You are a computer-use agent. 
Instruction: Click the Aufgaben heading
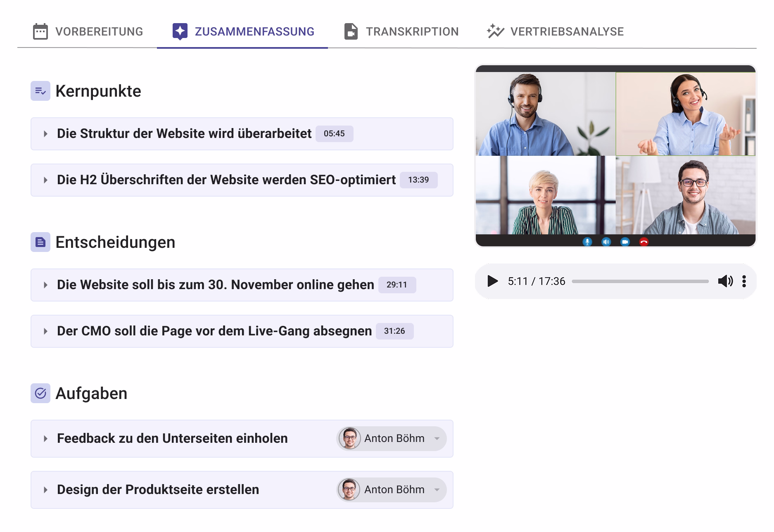pyautogui.click(x=91, y=393)
